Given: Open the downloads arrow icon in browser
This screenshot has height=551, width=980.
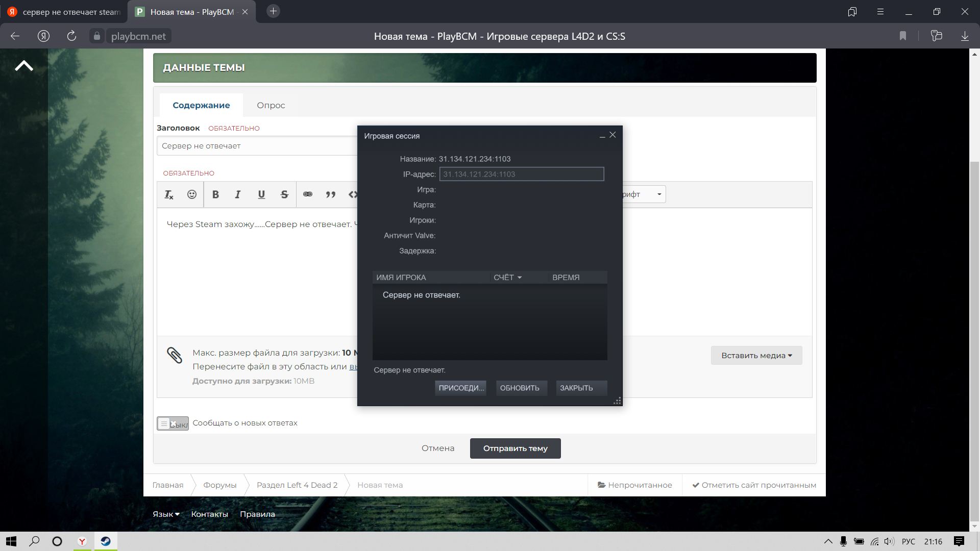Looking at the screenshot, I should tap(965, 36).
